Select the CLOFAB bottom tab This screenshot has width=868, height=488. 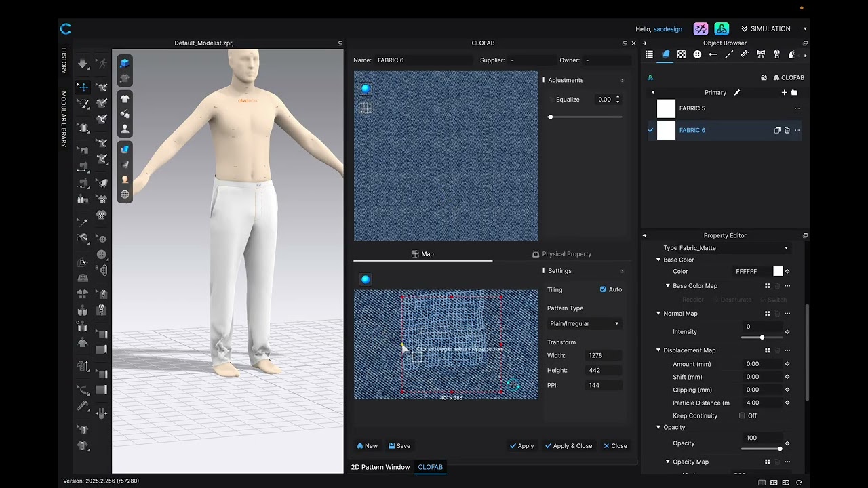[431, 467]
